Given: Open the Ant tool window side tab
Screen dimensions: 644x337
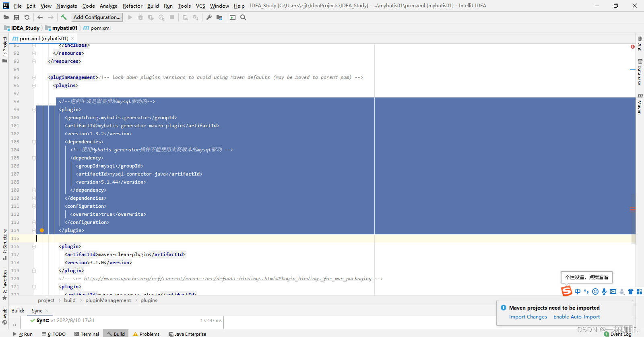Looking at the screenshot, I should (640, 43).
